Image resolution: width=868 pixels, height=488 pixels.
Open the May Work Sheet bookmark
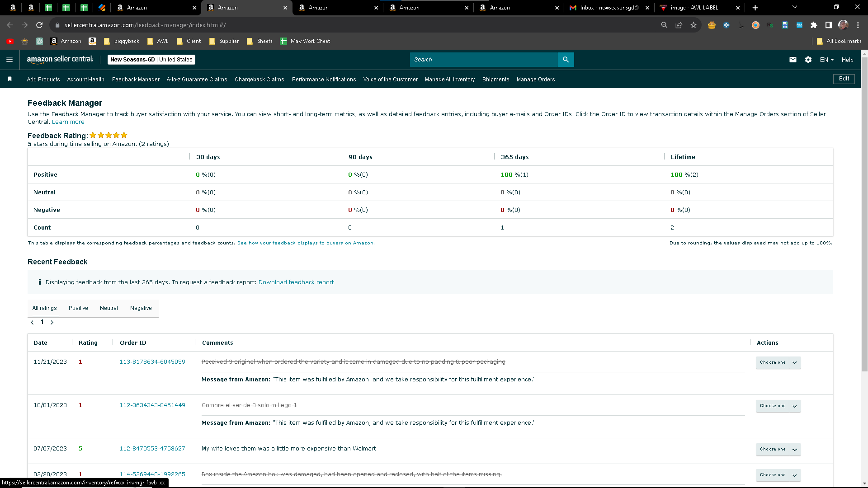[305, 41]
